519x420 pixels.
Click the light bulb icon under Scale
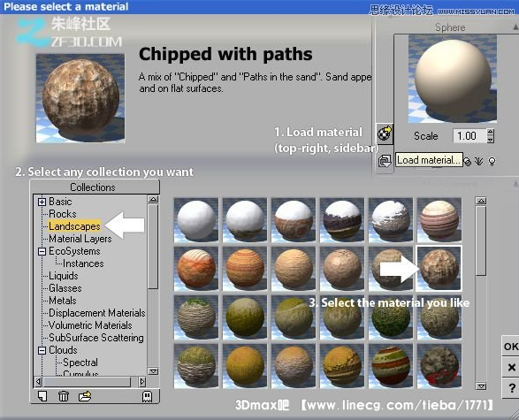point(492,161)
